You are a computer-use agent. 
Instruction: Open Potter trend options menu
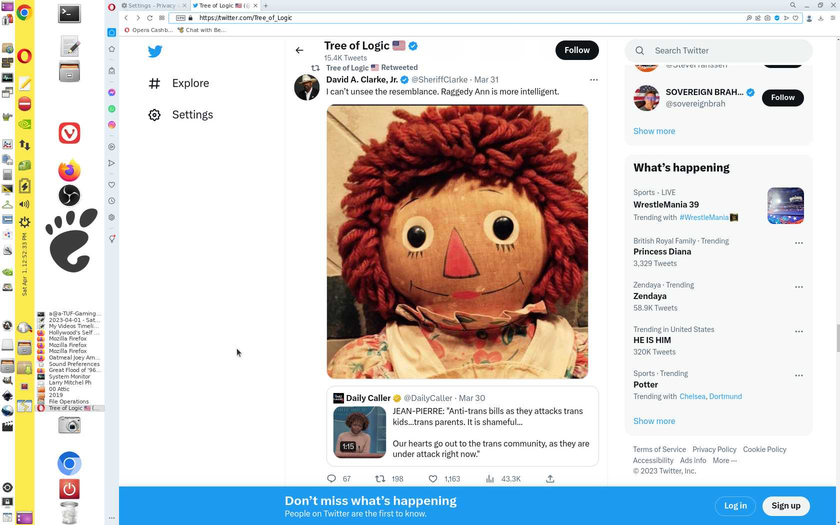[799, 376]
